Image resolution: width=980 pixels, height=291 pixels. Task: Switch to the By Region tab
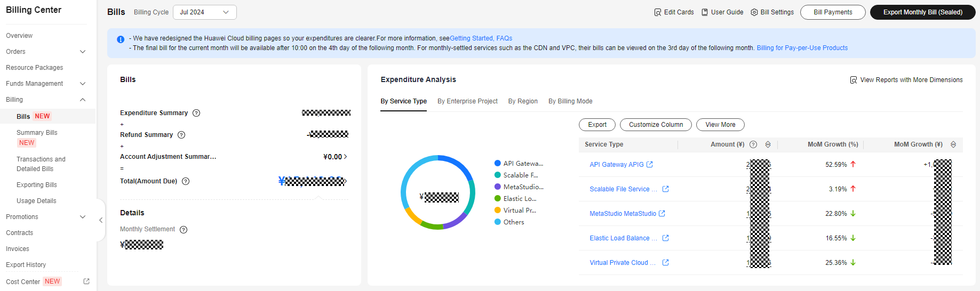523,101
